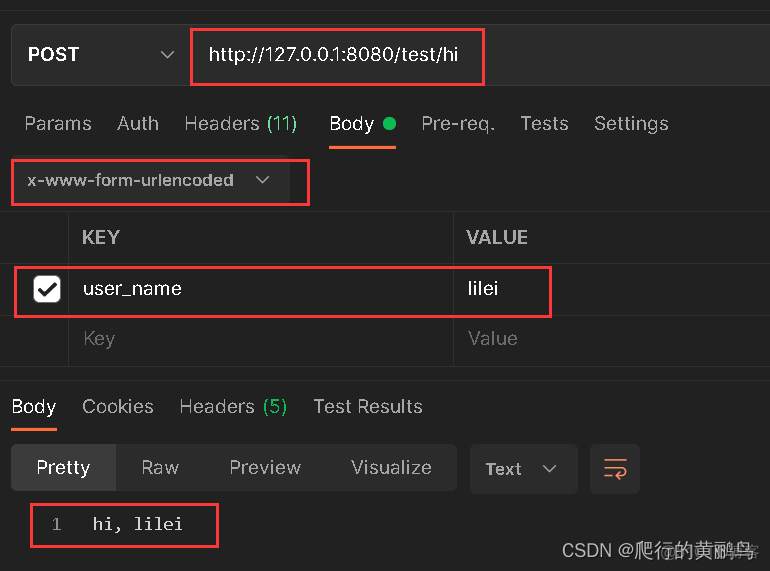The height and width of the screenshot is (571, 770).
Task: Select the Raw response view button
Action: 160,468
